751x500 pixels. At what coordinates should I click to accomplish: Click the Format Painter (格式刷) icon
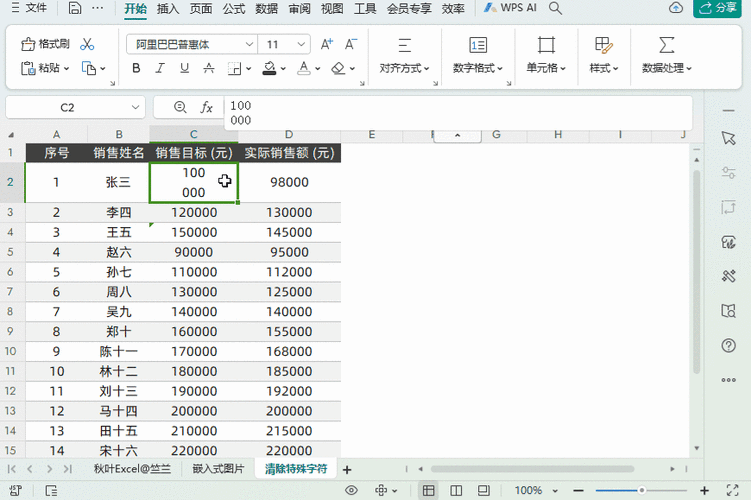pos(28,44)
